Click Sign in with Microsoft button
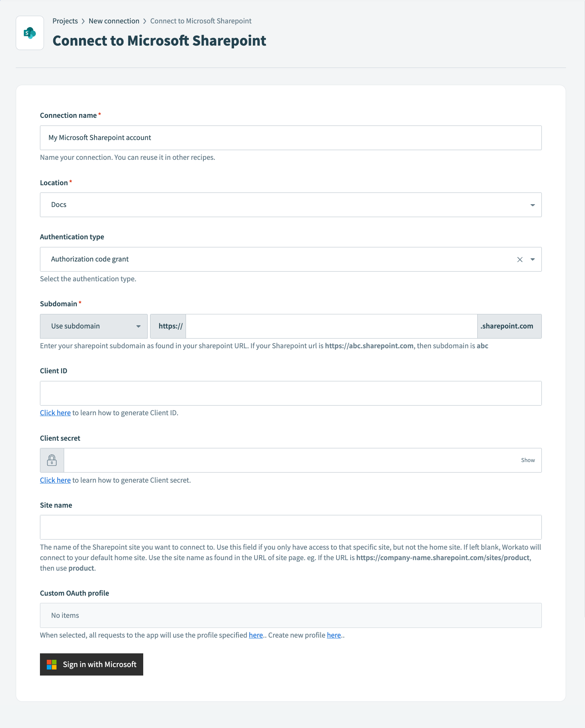The height and width of the screenshot is (728, 585). coord(92,665)
